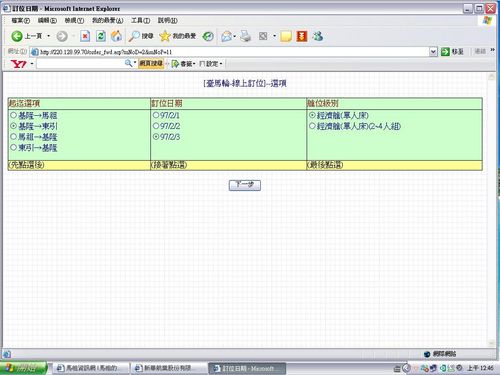Click the system tray clock 上午 12:46
Viewport: 500px width, 375px height.
click(480, 368)
